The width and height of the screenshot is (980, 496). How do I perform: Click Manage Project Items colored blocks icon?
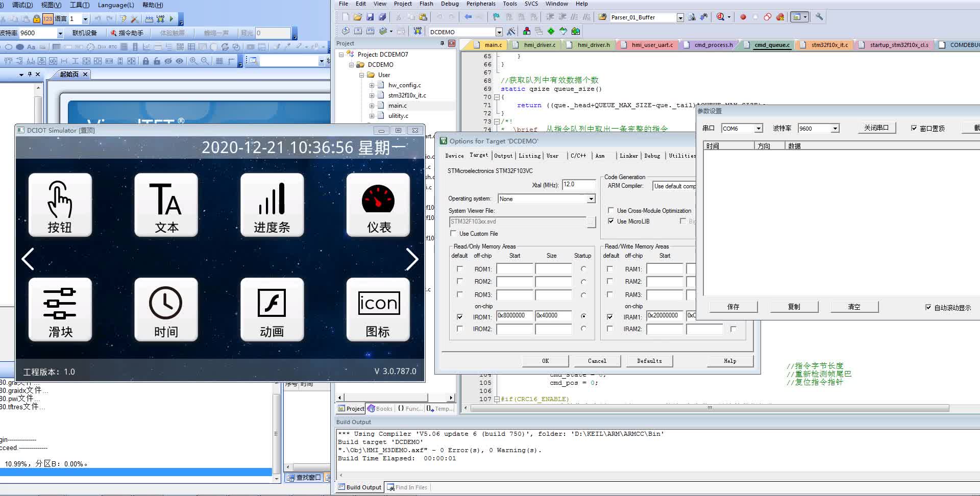(x=526, y=31)
